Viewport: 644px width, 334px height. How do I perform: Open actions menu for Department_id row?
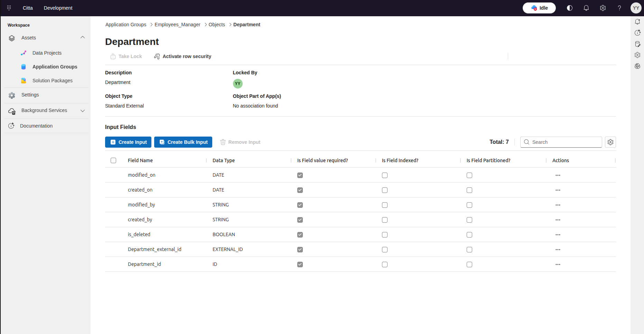(558, 265)
